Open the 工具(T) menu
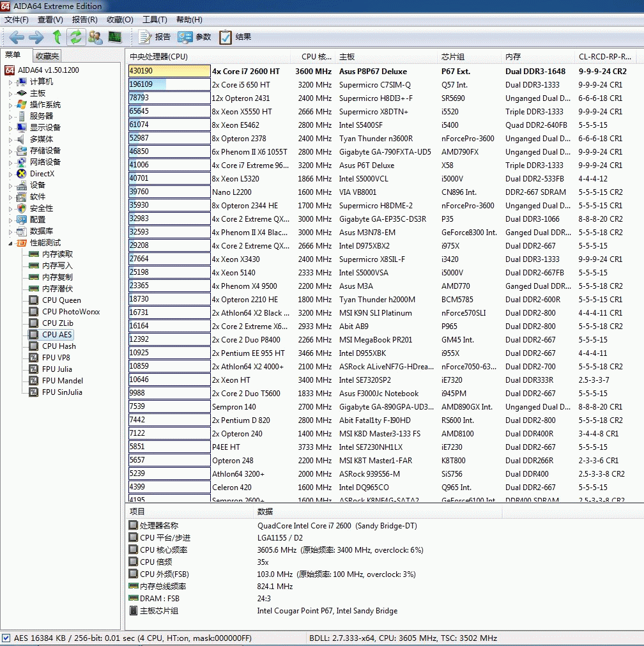 (154, 20)
